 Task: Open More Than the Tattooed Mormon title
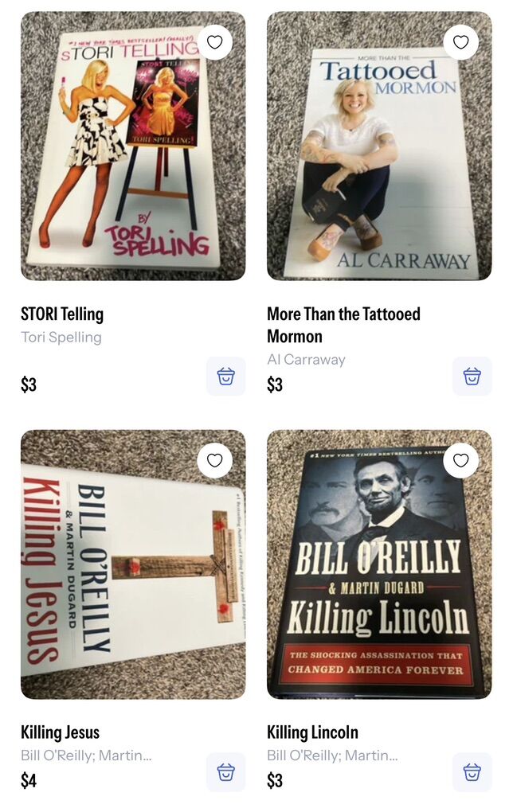343,326
